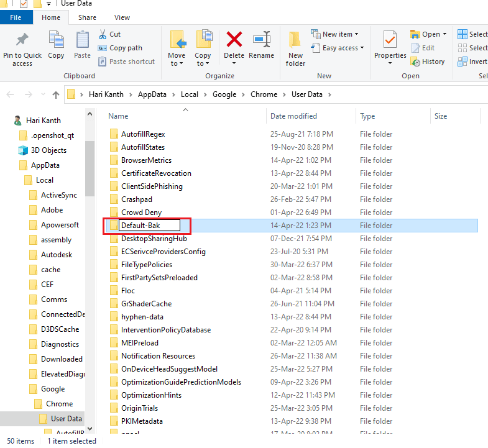Open recent locations dropdown arrow
The image size is (488, 448).
[x=43, y=94]
